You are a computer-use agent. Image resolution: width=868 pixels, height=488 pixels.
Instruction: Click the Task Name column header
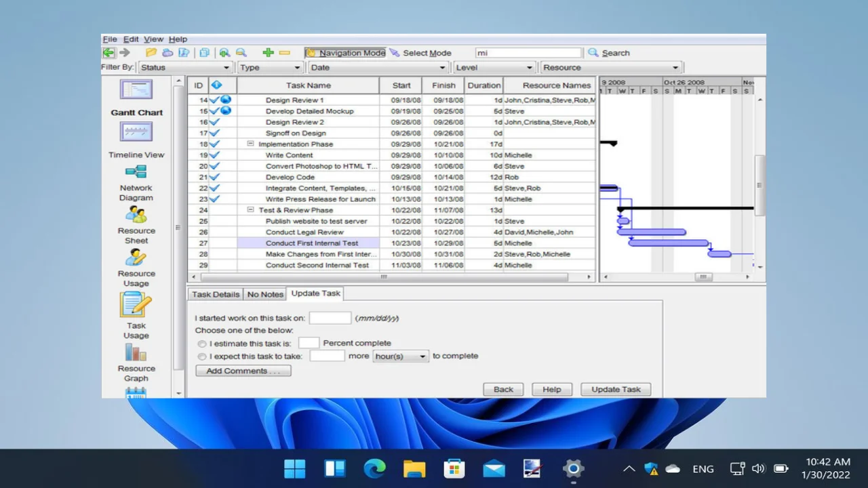309,85
